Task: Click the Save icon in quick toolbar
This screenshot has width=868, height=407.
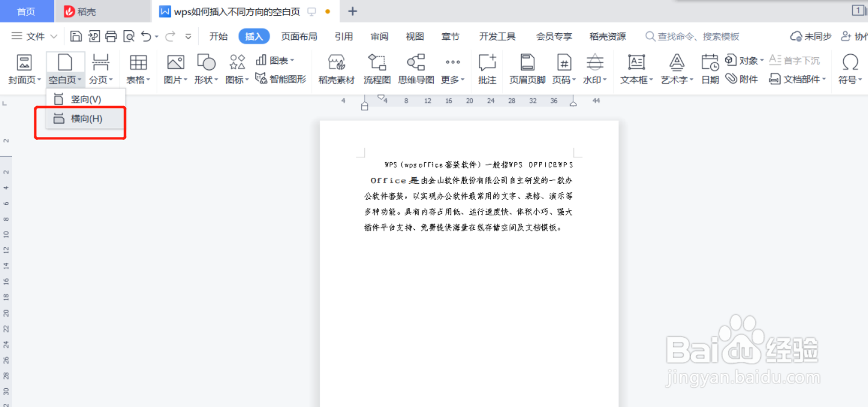Action: click(76, 37)
